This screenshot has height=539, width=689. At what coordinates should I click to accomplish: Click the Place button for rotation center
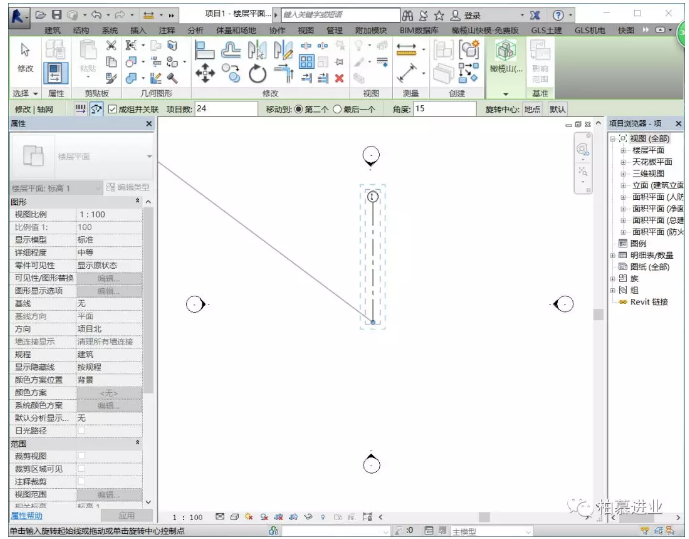click(532, 109)
